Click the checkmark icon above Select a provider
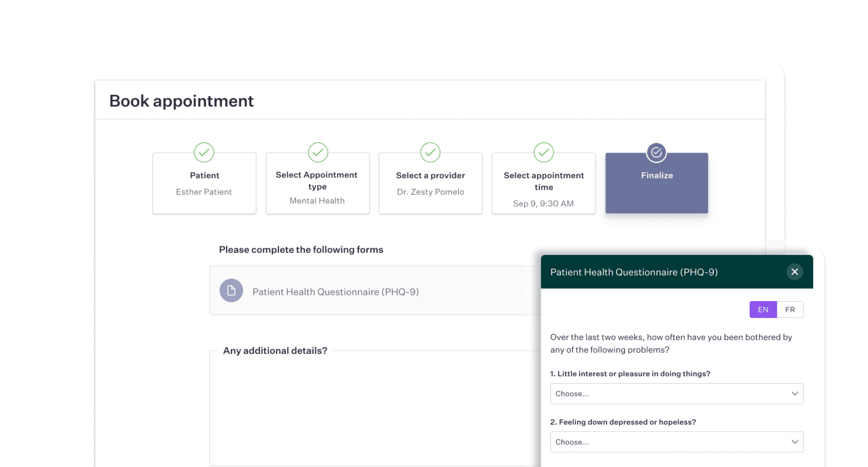Viewport: 868px width, 467px height. pyautogui.click(x=430, y=152)
